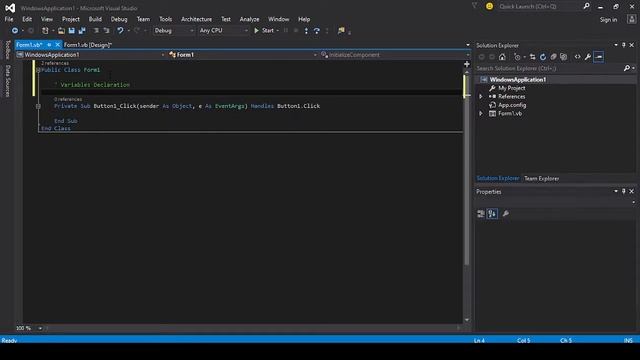This screenshot has height=360, width=640.
Task: Toggle Alphabetical sort in Properties panel
Action: tap(492, 213)
